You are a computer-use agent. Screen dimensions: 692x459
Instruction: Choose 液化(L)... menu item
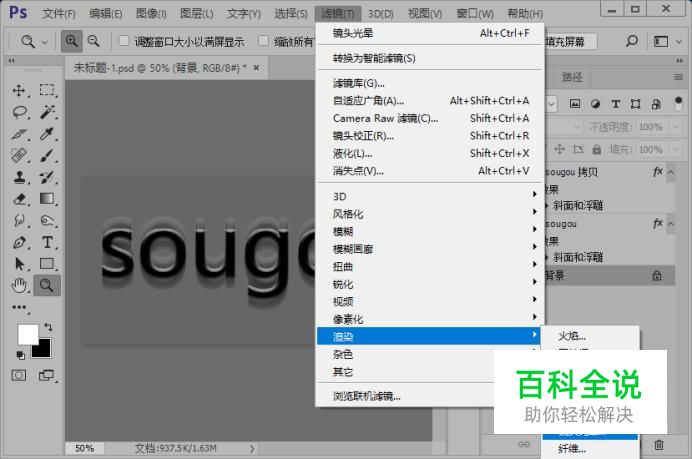(430, 153)
